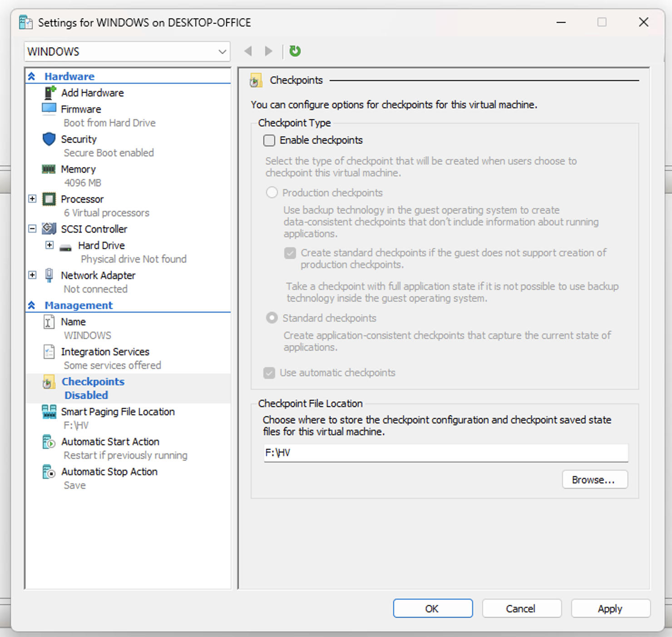This screenshot has height=637, width=672.
Task: Open the Firmware settings icon
Action: point(49,109)
